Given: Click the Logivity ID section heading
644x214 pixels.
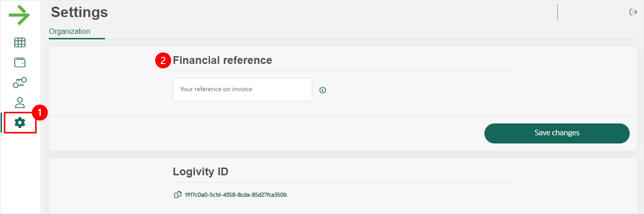Looking at the screenshot, I should (201, 172).
